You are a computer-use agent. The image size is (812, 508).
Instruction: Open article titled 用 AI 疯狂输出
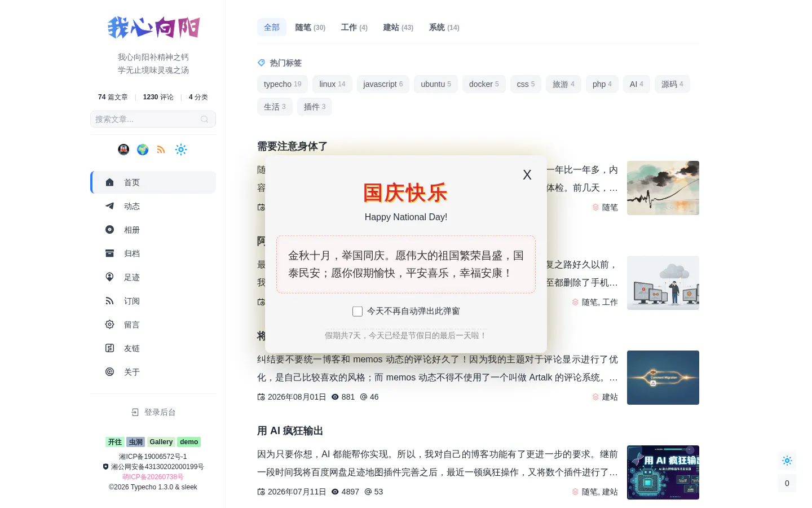point(290,431)
